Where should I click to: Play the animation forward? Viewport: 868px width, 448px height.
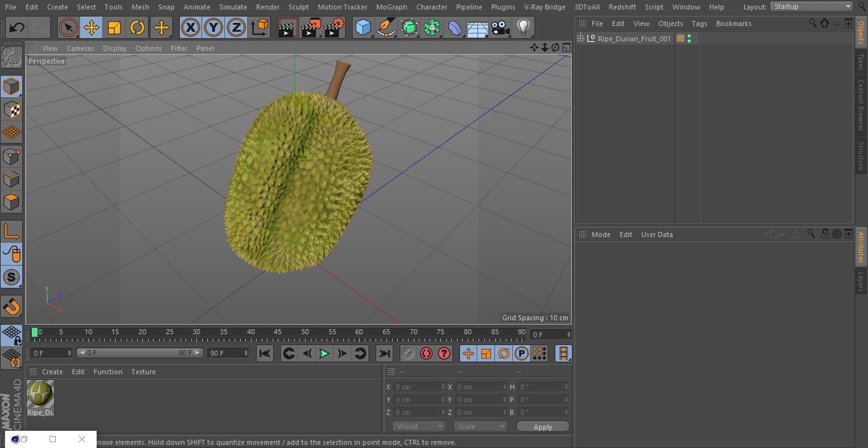[324, 354]
